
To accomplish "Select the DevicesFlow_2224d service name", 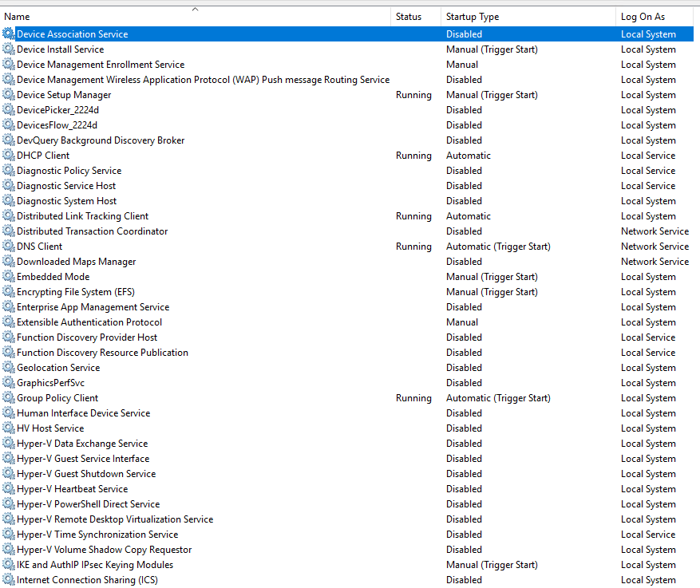I will (x=57, y=125).
